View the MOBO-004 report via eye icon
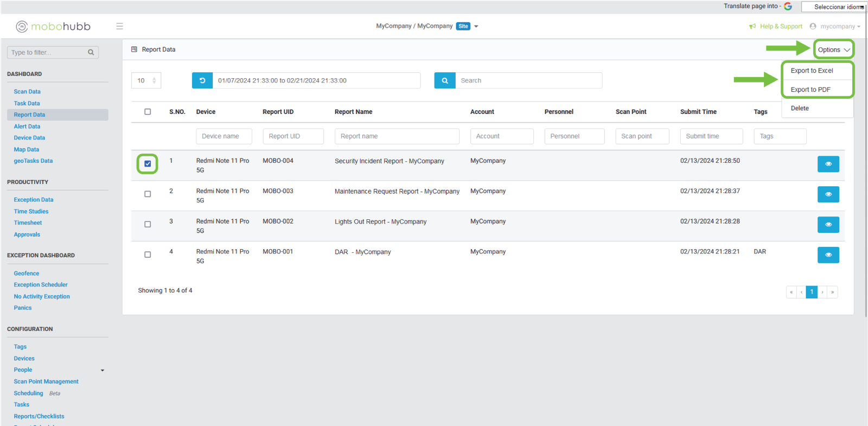The image size is (868, 426). (x=828, y=164)
